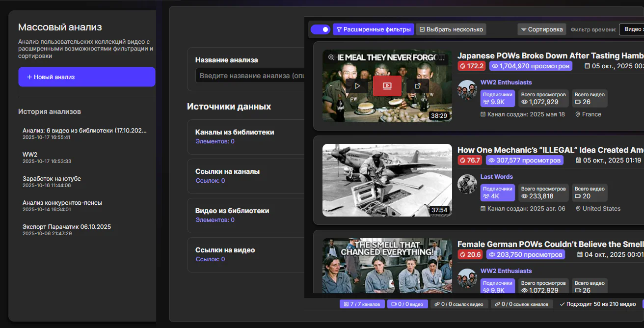Click the Расширенные фильтры button
This screenshot has height=328, width=644.
tap(373, 29)
